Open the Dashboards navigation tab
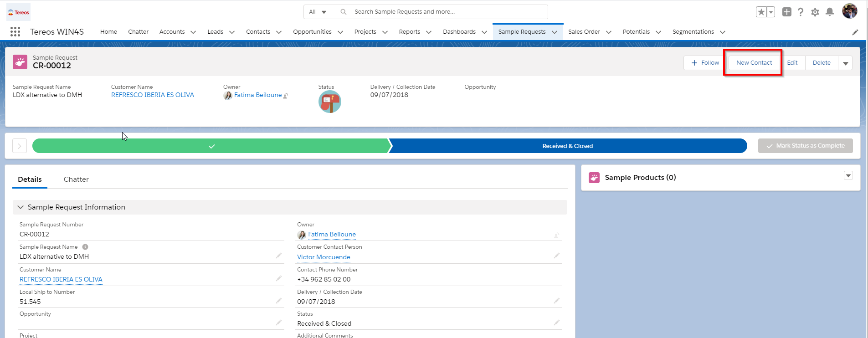Screen dimensions: 868x338 tap(459, 32)
